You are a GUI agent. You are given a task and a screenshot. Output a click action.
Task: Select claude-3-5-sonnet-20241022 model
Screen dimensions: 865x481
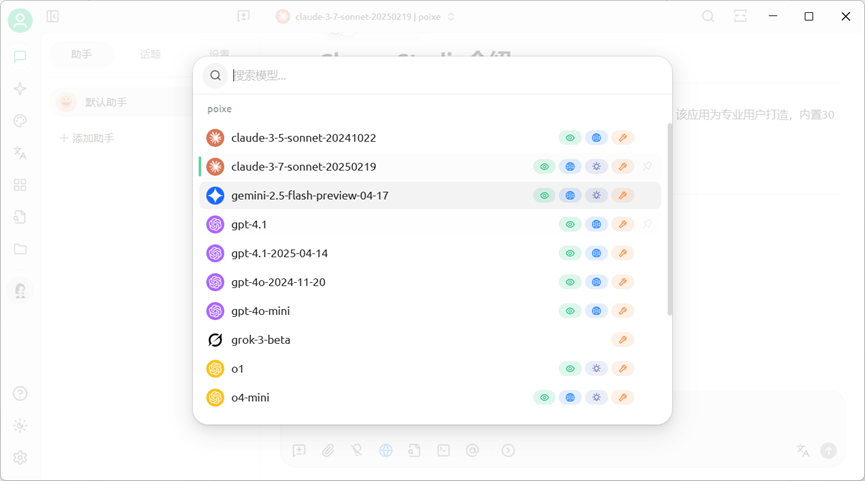coord(430,138)
